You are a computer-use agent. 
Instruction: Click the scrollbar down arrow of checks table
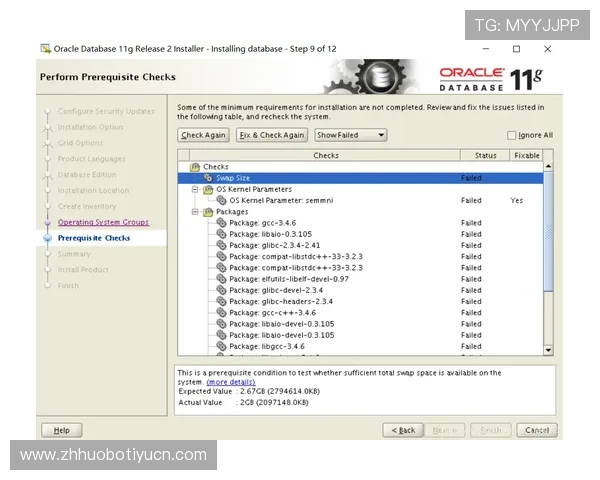pyautogui.click(x=548, y=350)
